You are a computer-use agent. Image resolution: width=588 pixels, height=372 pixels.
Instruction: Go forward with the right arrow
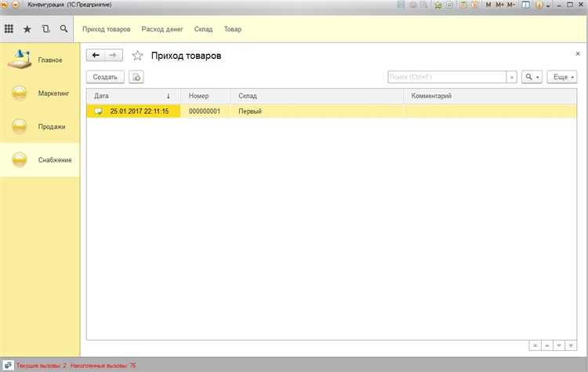click(113, 55)
